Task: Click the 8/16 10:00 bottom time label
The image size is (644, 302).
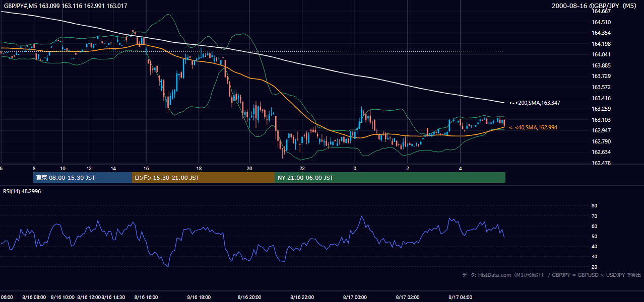Action: [62, 297]
